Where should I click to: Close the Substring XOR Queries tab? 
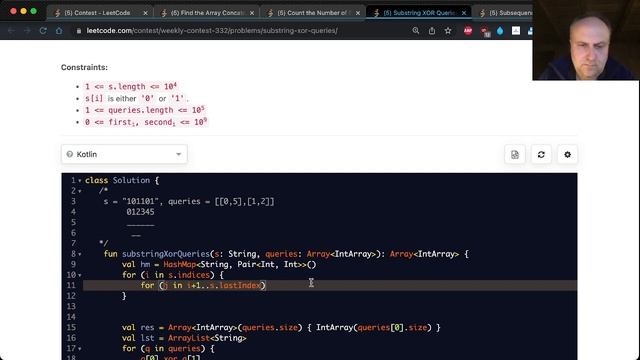click(464, 13)
